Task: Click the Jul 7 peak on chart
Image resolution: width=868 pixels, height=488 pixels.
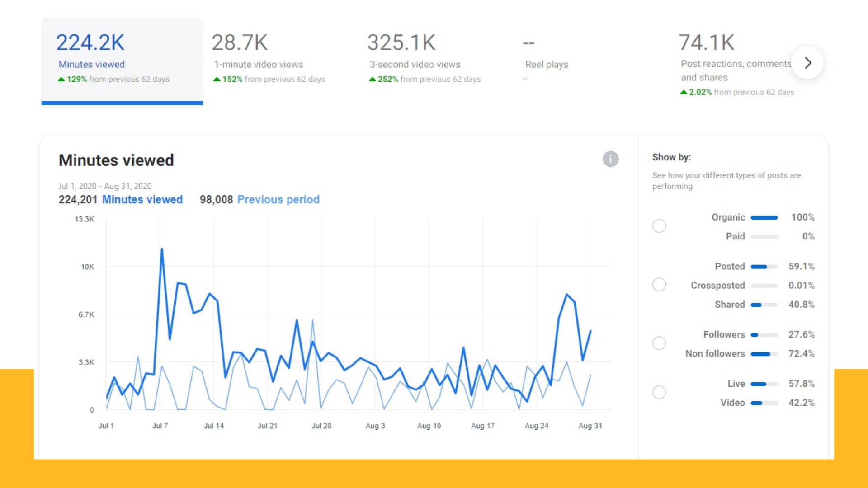Action: [x=162, y=249]
